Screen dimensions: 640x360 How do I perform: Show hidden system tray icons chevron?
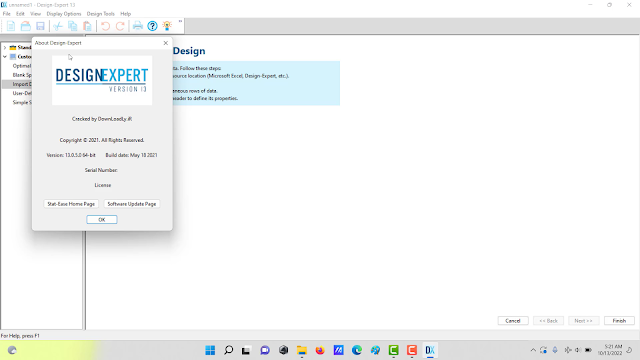(533, 350)
